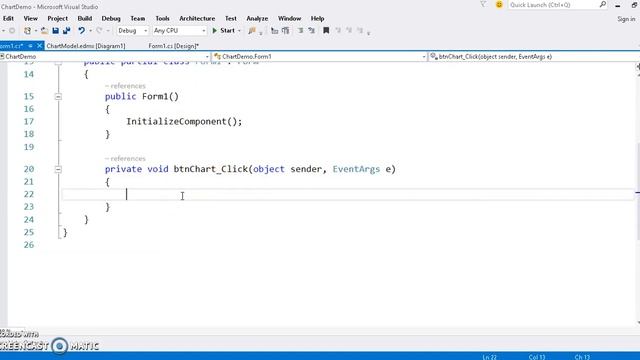Screen dimensions: 640x360
Task: Open the Analyze menu
Action: [x=257, y=18]
